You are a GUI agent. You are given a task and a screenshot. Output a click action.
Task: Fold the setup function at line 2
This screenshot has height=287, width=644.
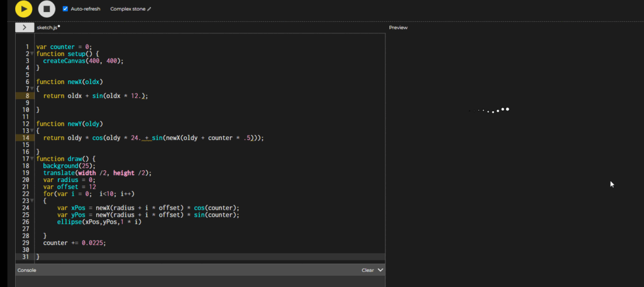pyautogui.click(x=32, y=54)
